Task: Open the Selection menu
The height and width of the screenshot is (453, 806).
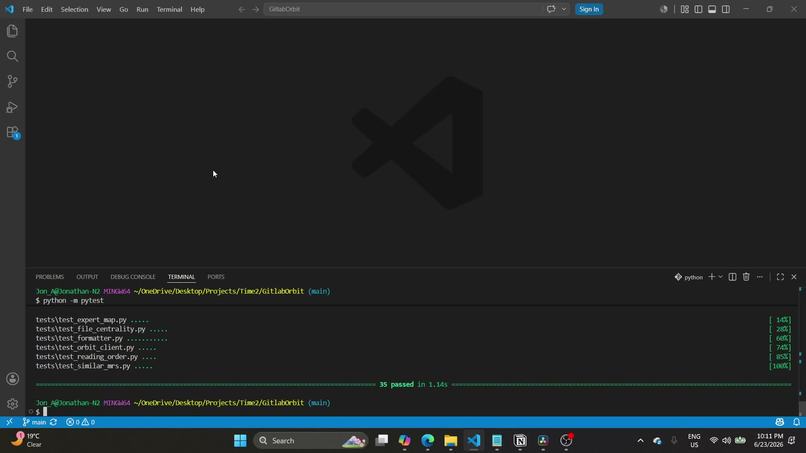Action: (x=75, y=9)
